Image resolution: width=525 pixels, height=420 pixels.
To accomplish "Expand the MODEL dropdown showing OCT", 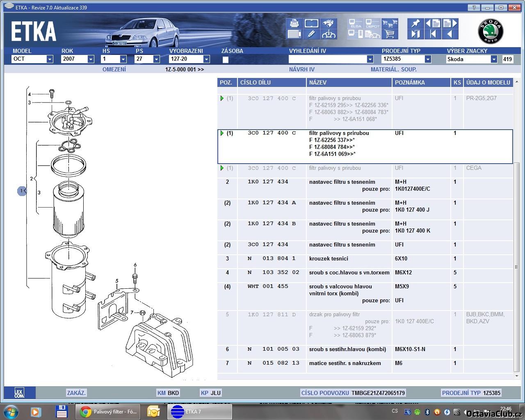I will pos(50,59).
